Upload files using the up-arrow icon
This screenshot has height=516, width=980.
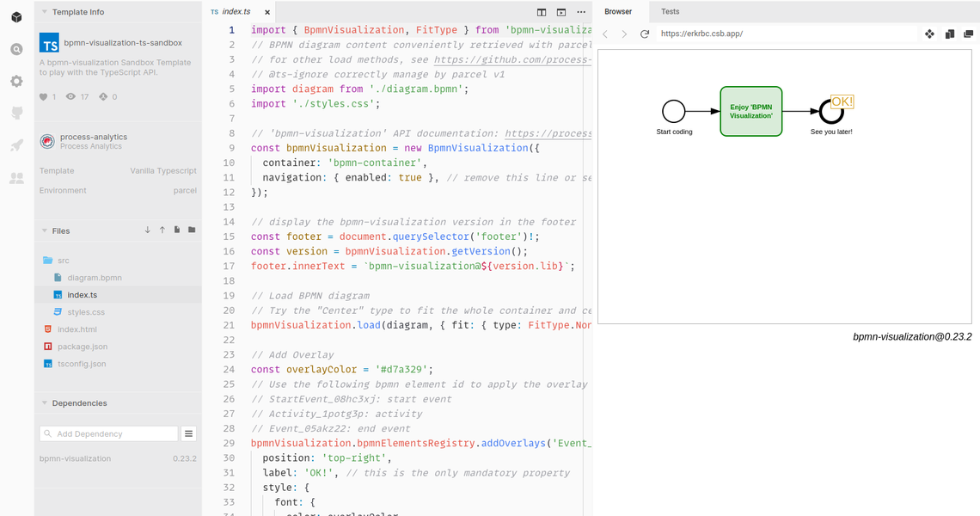(x=162, y=230)
